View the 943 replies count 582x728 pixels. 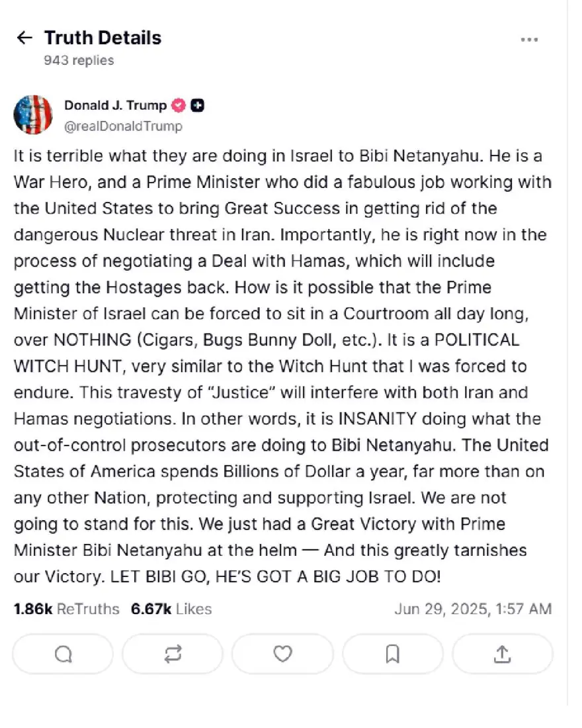(79, 60)
